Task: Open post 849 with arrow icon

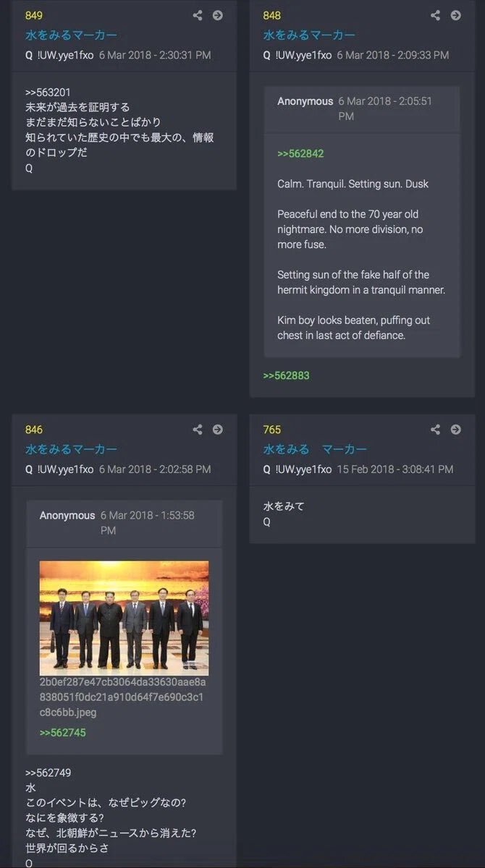Action: pyautogui.click(x=218, y=15)
